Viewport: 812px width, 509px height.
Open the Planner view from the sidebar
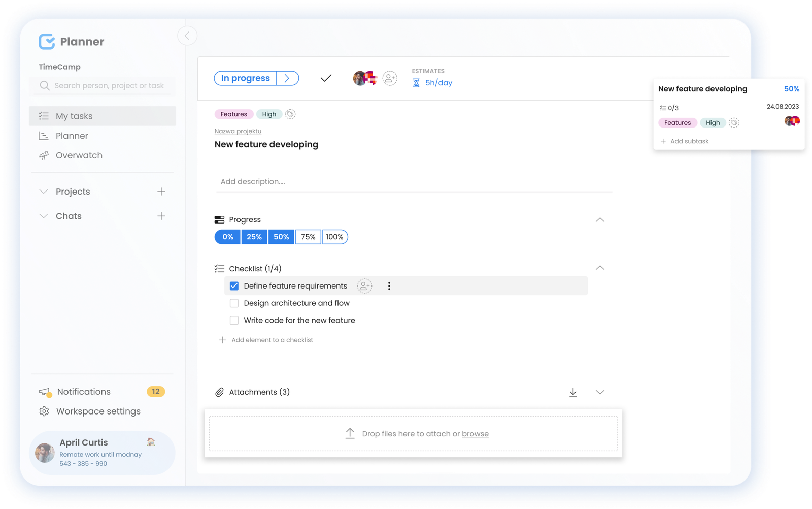click(72, 136)
